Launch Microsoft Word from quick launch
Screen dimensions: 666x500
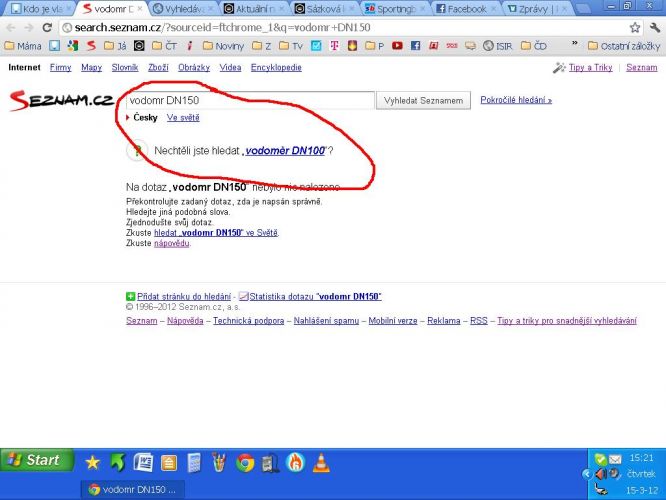(143, 462)
